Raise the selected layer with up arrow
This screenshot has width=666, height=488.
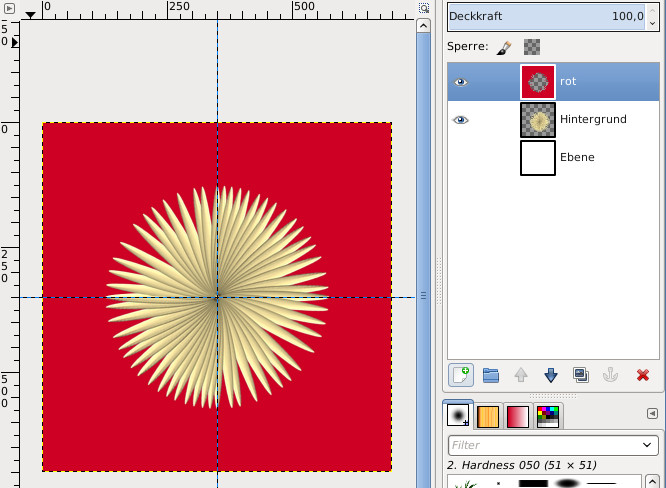point(521,375)
